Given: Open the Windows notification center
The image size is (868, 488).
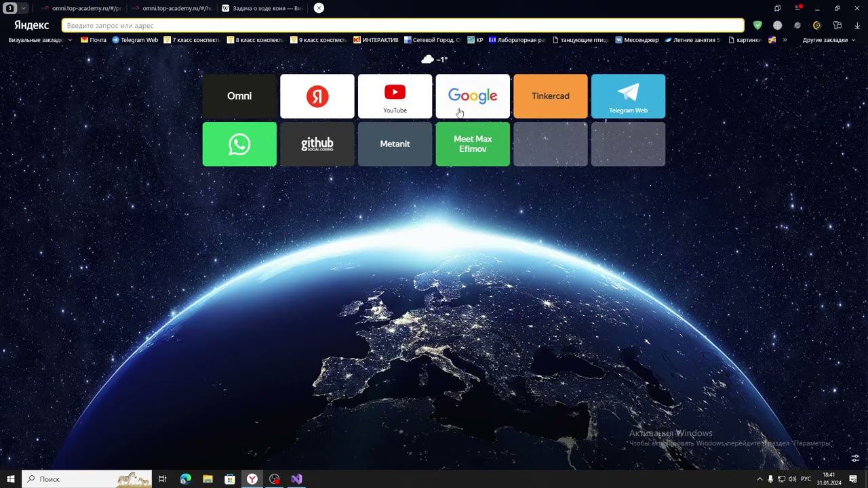Looking at the screenshot, I should coord(853,479).
